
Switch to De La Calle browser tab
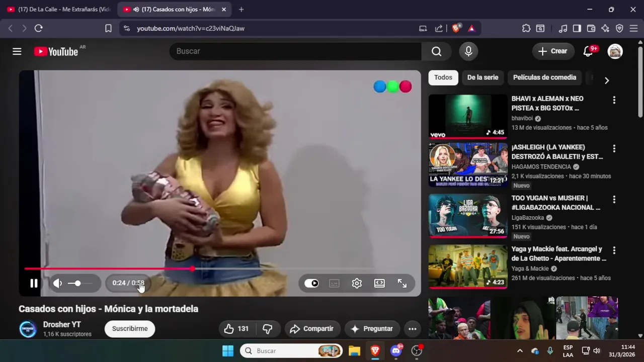(x=59, y=9)
